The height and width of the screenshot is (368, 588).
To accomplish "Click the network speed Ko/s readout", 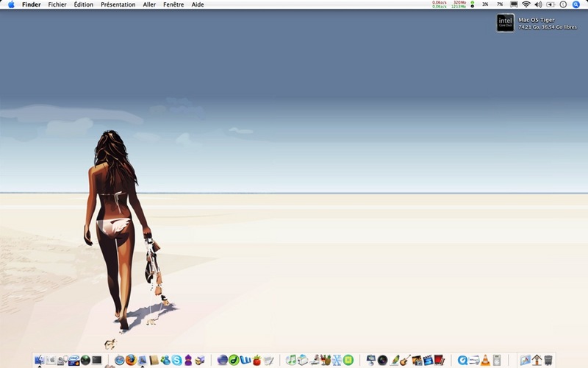I will coord(439,4).
